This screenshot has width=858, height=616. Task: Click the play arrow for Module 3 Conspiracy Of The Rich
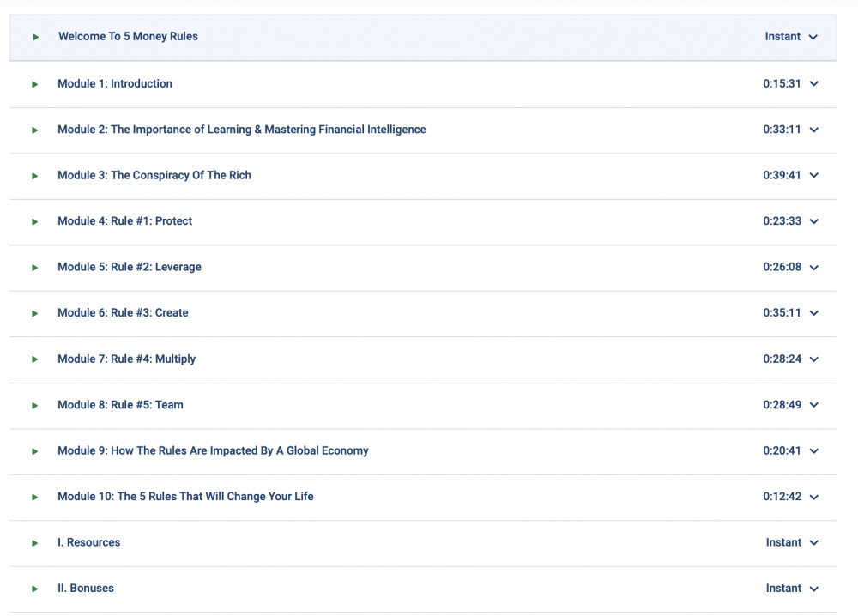coord(35,176)
